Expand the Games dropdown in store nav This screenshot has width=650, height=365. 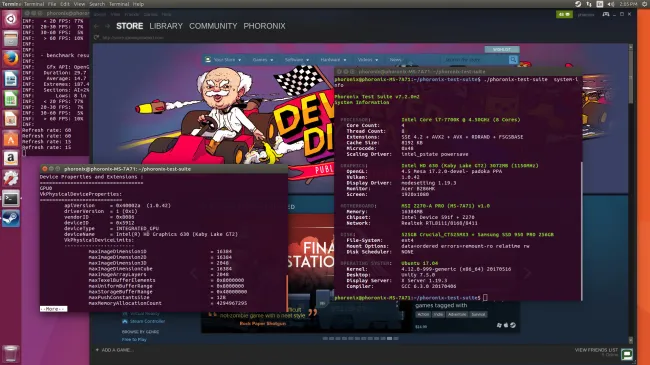coord(263,60)
